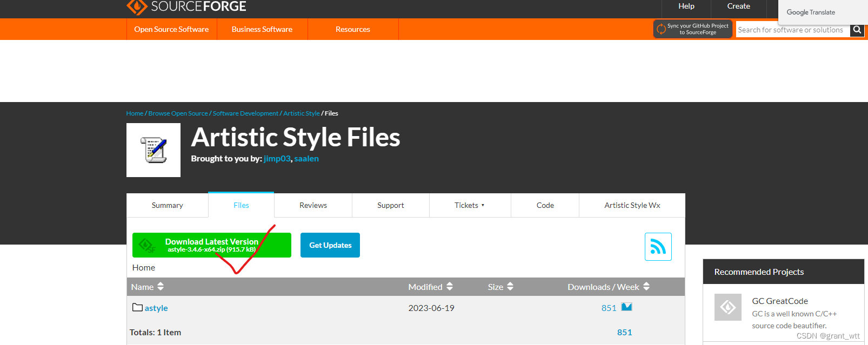The width and height of the screenshot is (868, 345).
Task: Click Download Latest Version button
Action: (212, 245)
